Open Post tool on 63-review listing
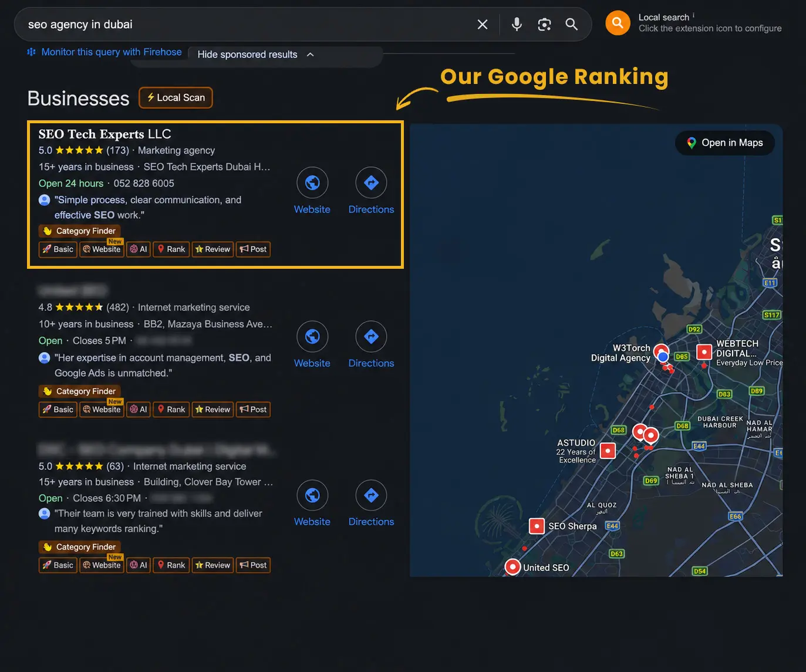Image resolution: width=806 pixels, height=672 pixels. (253, 565)
